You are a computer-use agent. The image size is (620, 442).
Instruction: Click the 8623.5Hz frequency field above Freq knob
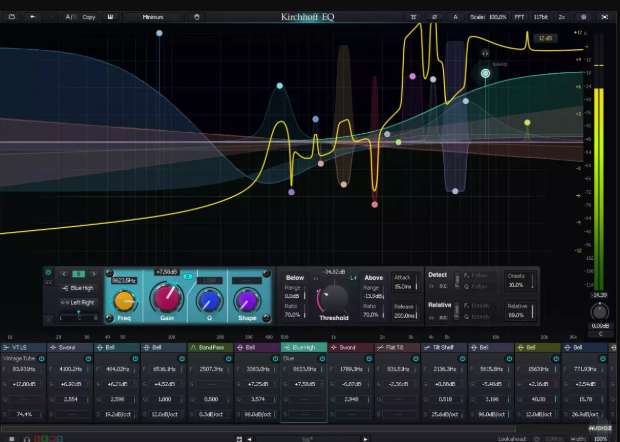tap(124, 280)
